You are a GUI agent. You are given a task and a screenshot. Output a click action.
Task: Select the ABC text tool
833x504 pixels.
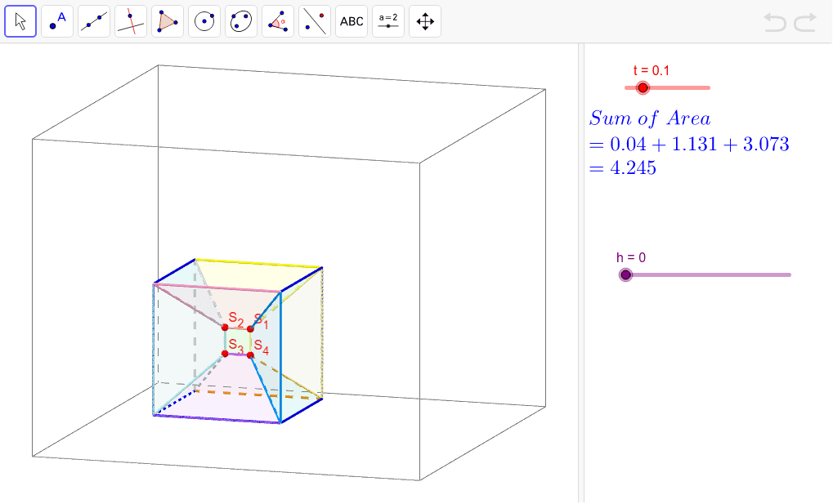point(351,21)
